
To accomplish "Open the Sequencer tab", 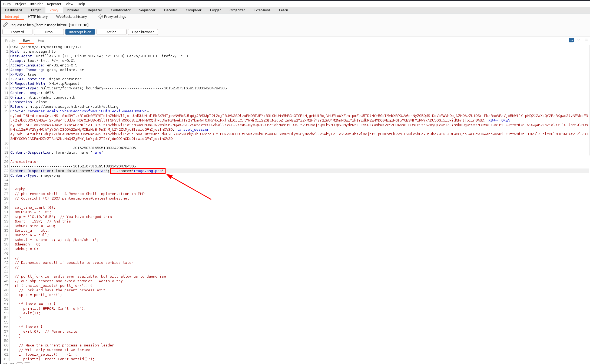I will (x=147, y=10).
